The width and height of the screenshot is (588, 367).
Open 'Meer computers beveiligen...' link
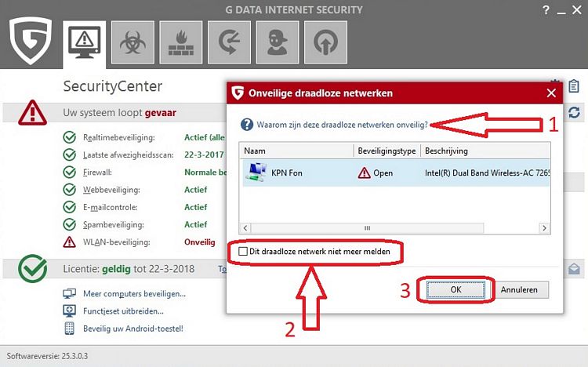(134, 294)
